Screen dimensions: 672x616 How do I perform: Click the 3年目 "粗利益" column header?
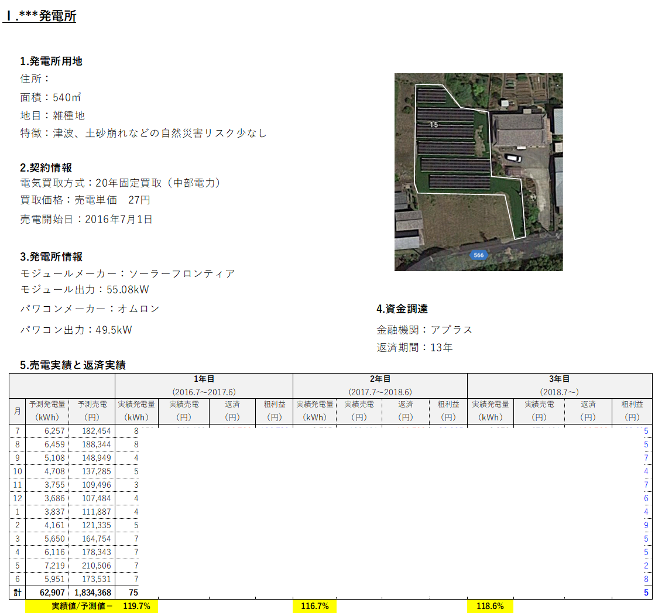click(632, 411)
